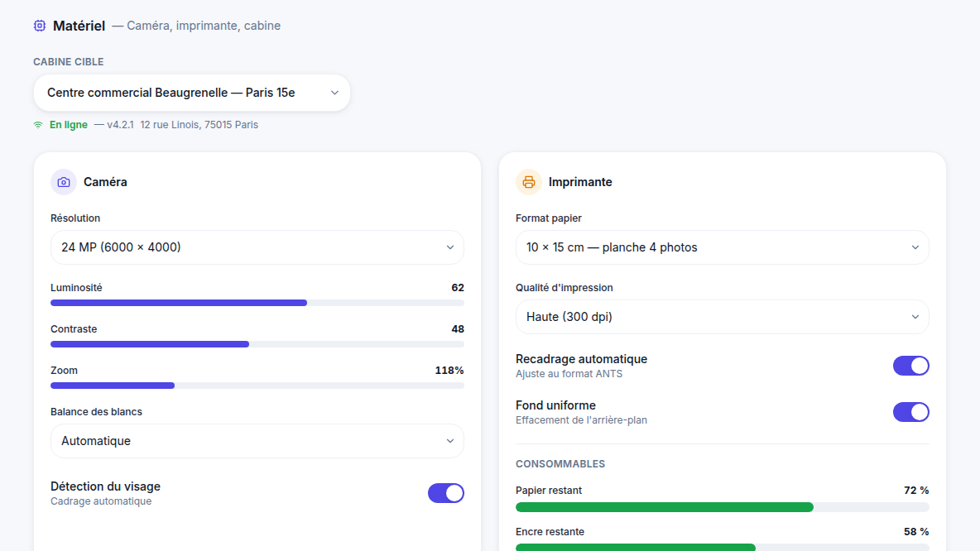Click the Contraste value '48'
Screen dimensions: 980x551
tap(458, 329)
